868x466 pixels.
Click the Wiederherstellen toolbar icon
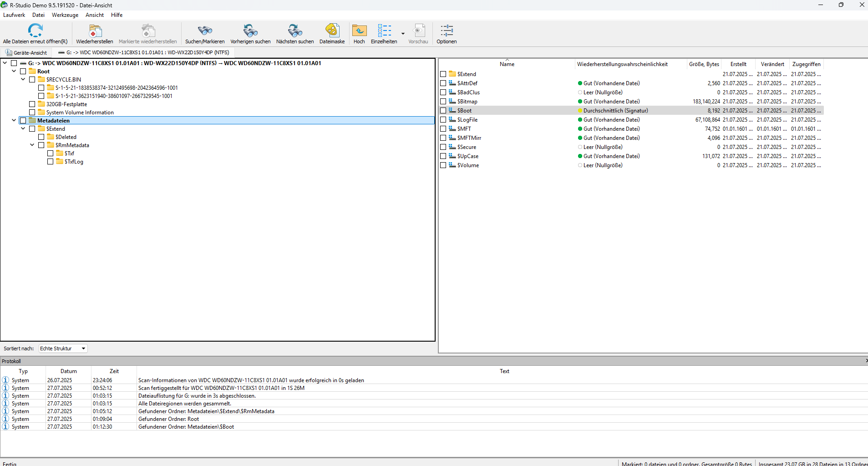click(x=95, y=31)
